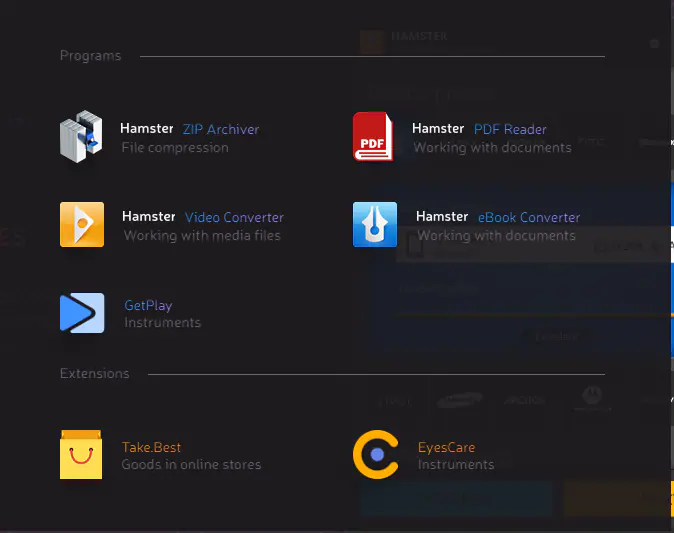Select the orange Video Converter icon
674x533 pixels.
click(x=82, y=224)
